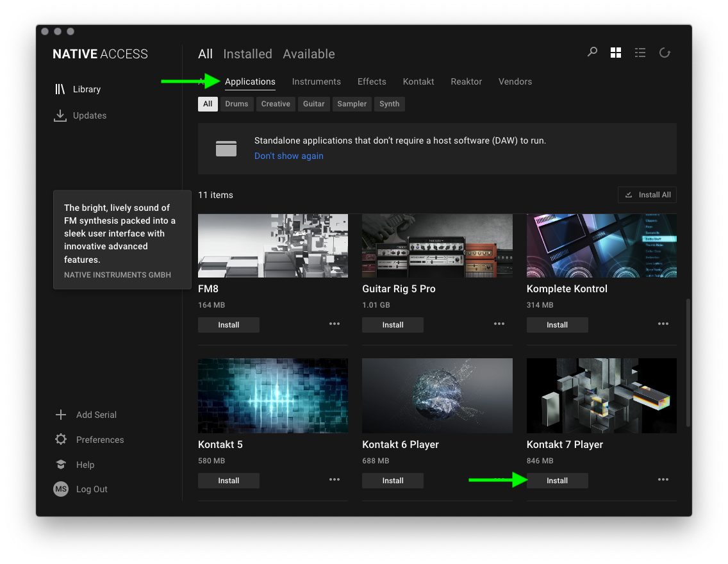This screenshot has height=564, width=728.
Task: Click the Komplete Kontrol thumbnail
Action: pyautogui.click(x=601, y=245)
